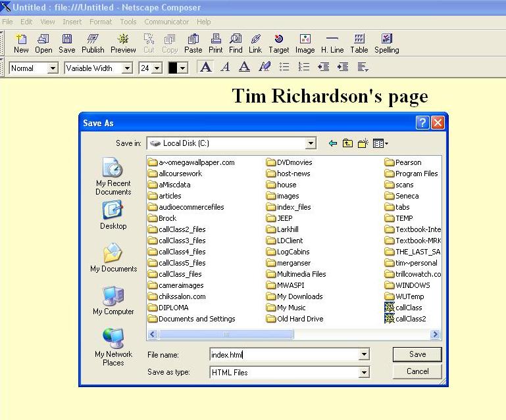
Task: Select the WINDOWS folder
Action: point(407,285)
